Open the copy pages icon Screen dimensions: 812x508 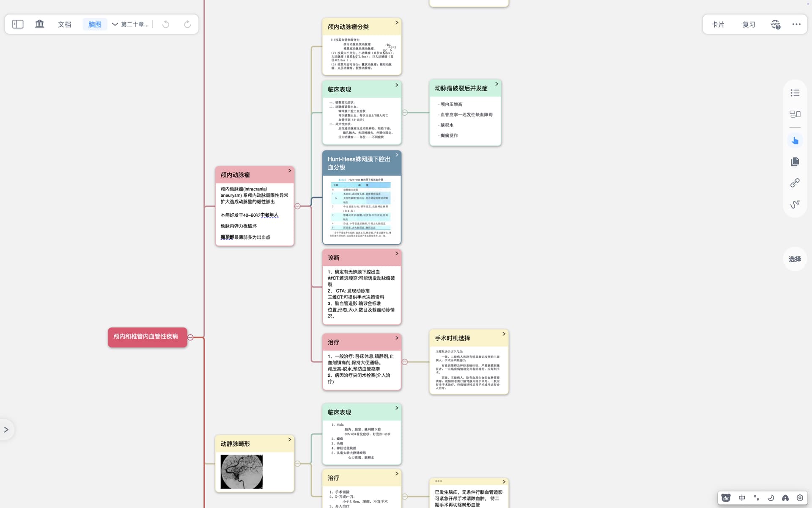(x=795, y=162)
